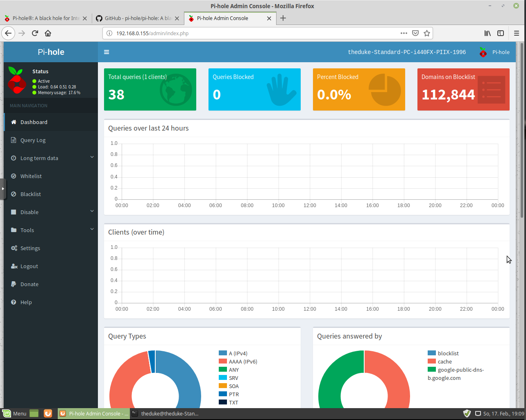Click the Query Log document icon
Viewport: 526px width, 420px height.
(14, 140)
